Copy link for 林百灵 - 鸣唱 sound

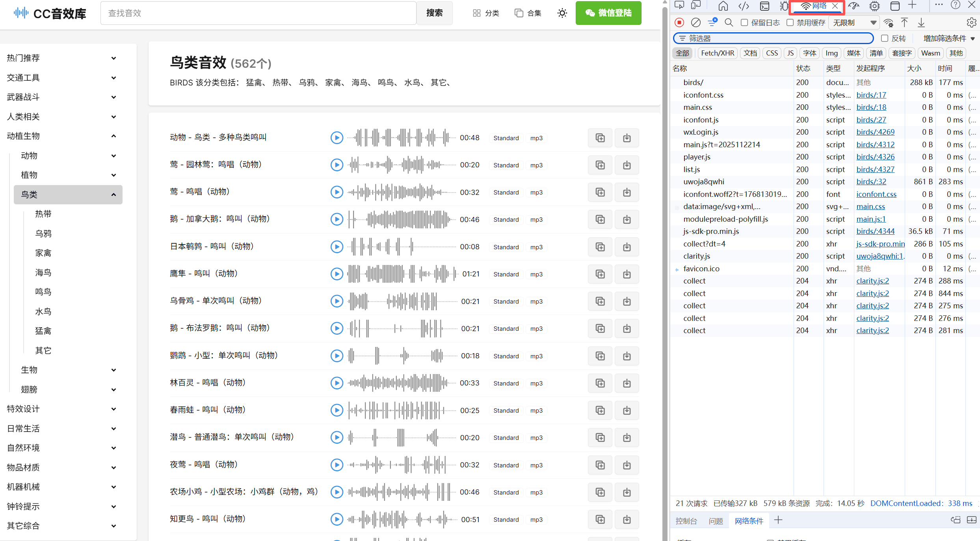coord(600,383)
